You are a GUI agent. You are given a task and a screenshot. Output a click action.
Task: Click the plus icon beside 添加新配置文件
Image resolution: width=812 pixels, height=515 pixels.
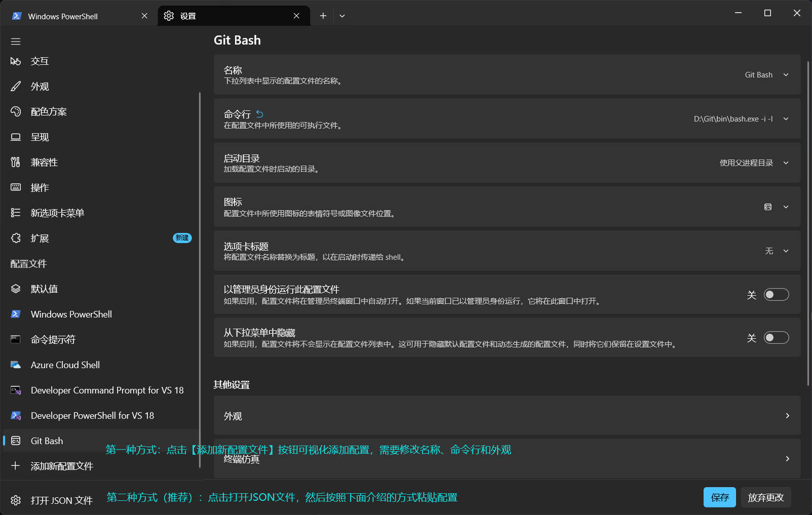pyautogui.click(x=16, y=466)
